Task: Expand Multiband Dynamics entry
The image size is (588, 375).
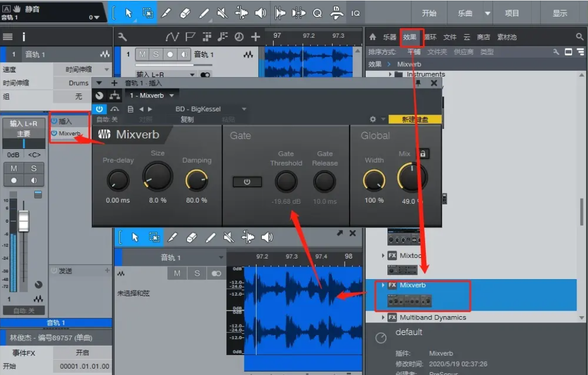Action: click(x=383, y=317)
